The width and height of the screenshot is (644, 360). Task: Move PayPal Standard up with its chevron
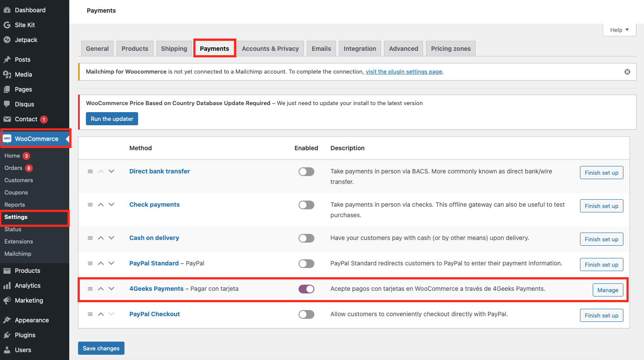[x=100, y=263]
